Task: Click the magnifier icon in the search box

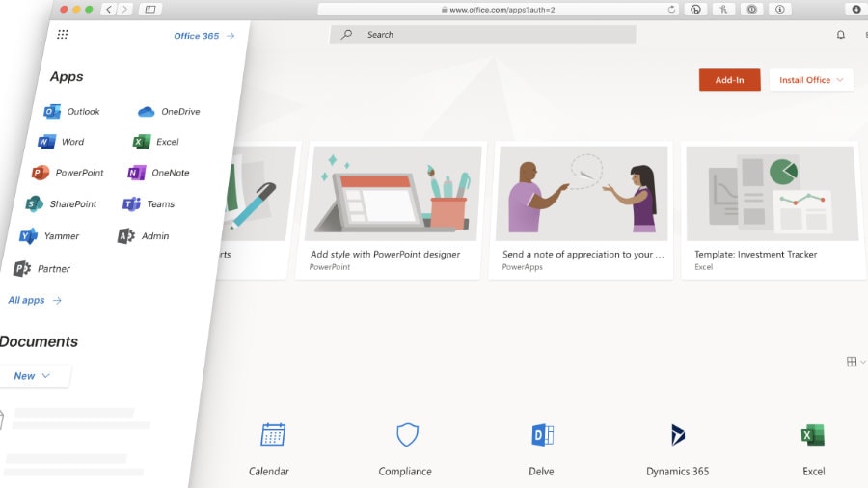Action: pyautogui.click(x=346, y=35)
